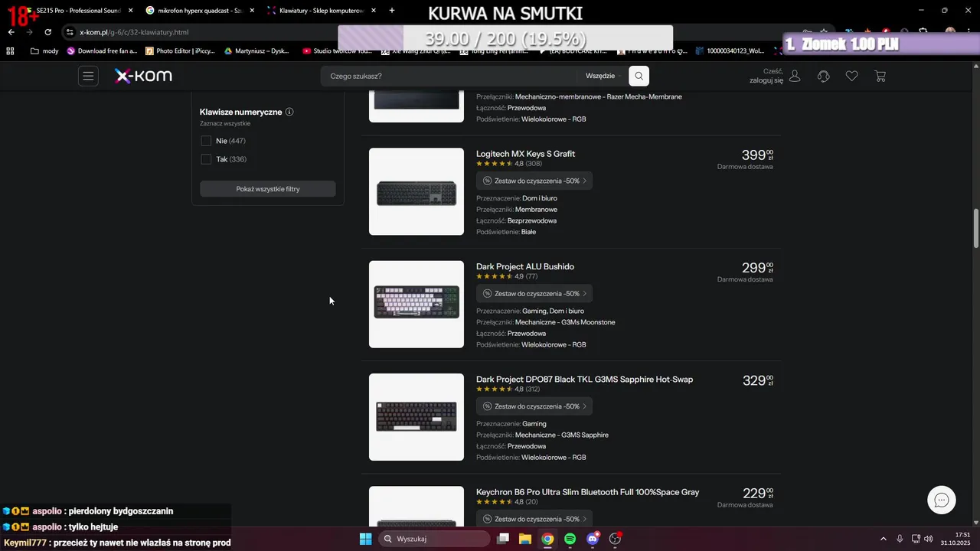Click the ALU Bushido keyboard thumbnail

(416, 305)
